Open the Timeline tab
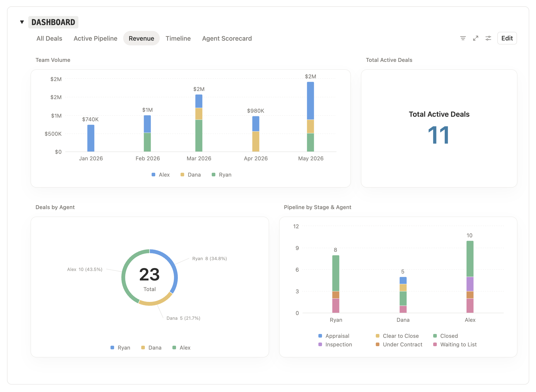Viewport: 536px width, 392px height. (178, 38)
